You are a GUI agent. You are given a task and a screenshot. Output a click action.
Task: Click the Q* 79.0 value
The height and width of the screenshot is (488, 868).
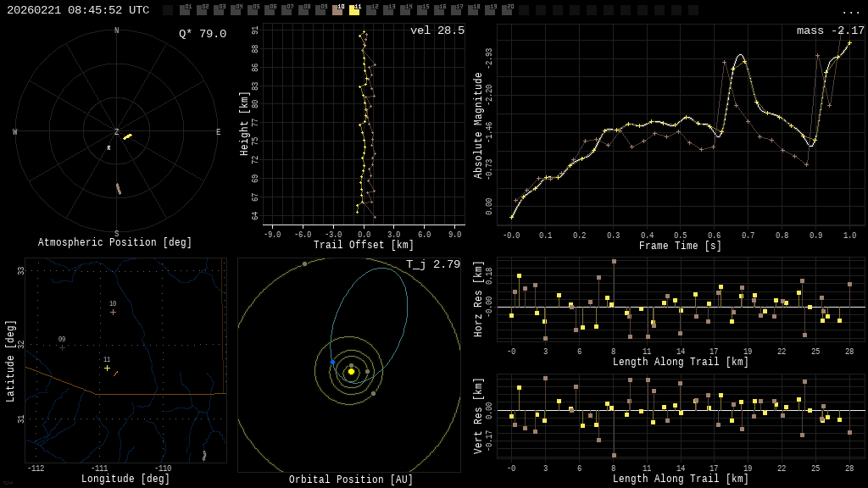[x=203, y=34]
